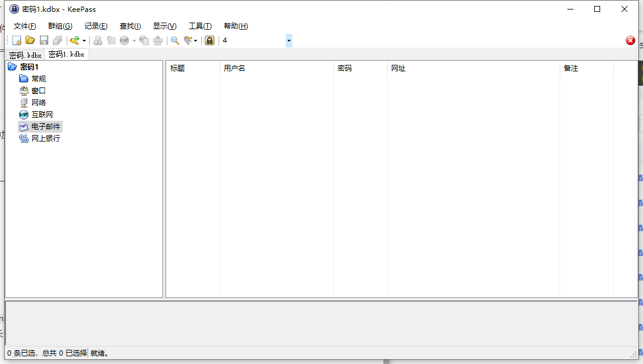Screen dimensions: 643x364
Task: Click the Show Entries keys icon
Action: (188, 40)
